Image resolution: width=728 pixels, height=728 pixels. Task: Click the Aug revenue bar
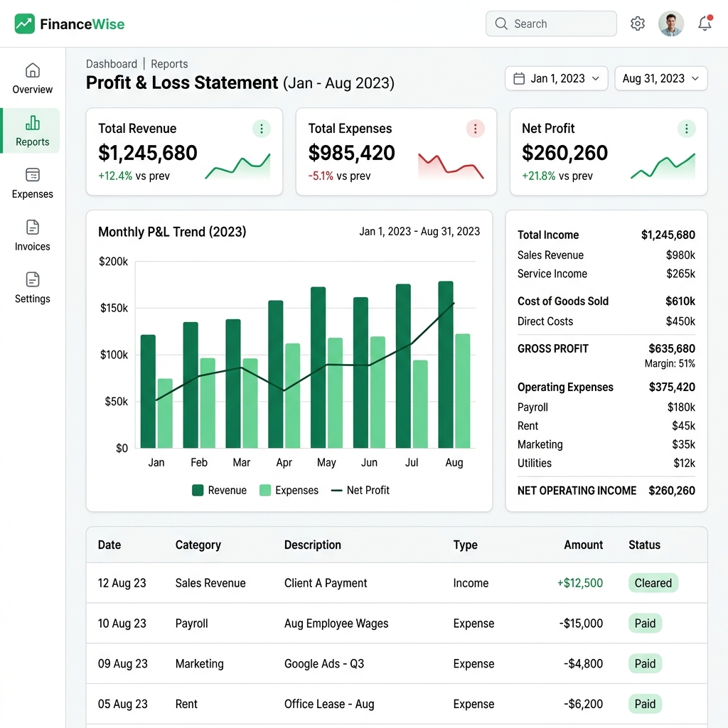click(x=446, y=365)
